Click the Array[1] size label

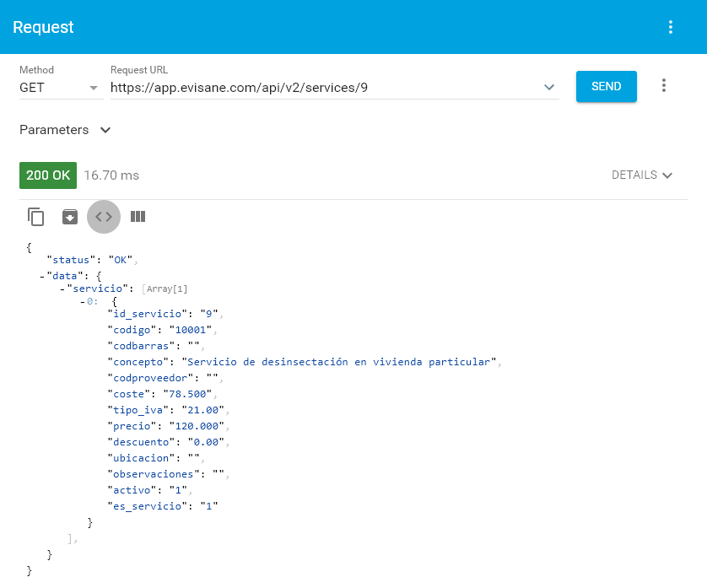pyautogui.click(x=165, y=289)
